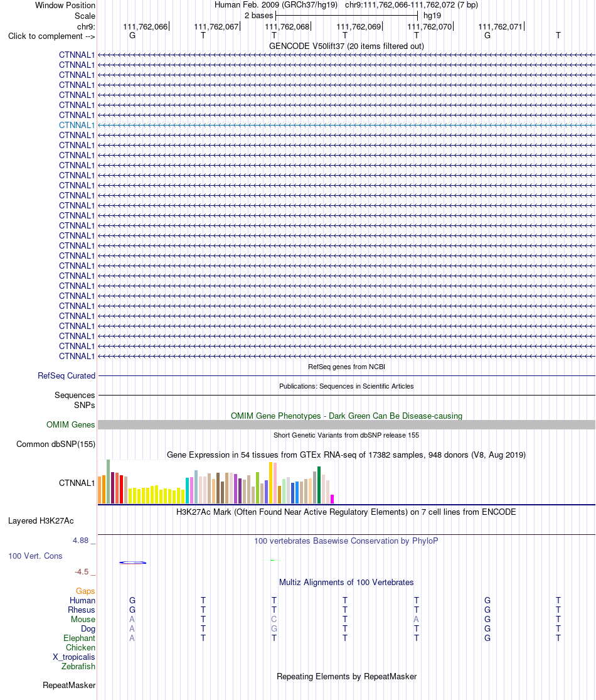596x700 pixels.
Task: Click the light-blue highlighted CTNNAL1 transcript label
Action: [x=77, y=126]
